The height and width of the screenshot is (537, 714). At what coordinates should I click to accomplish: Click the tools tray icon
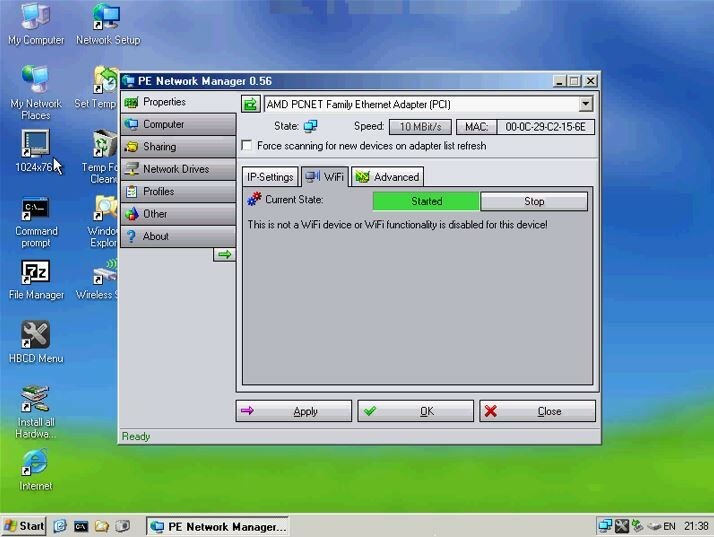pos(622,526)
